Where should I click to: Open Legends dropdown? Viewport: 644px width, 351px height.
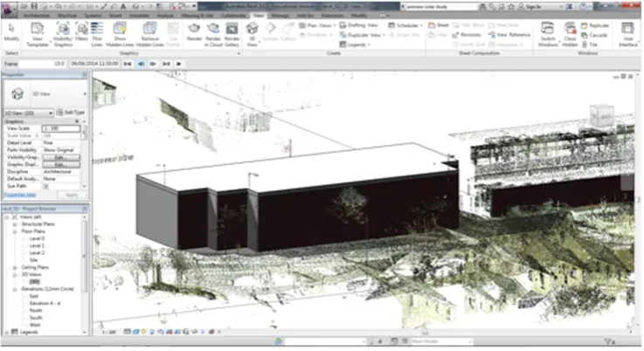tap(355, 45)
